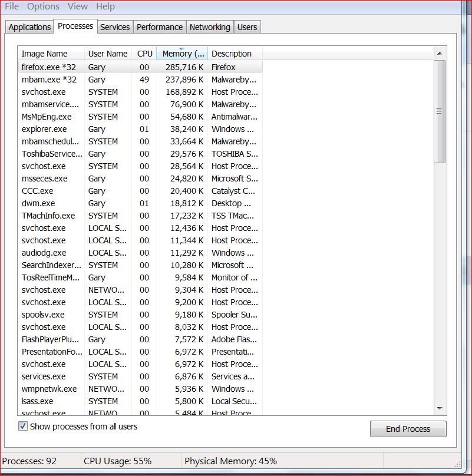Click the CPU value 49 for mbam.exe
The width and height of the screenshot is (472, 476).
(144, 80)
